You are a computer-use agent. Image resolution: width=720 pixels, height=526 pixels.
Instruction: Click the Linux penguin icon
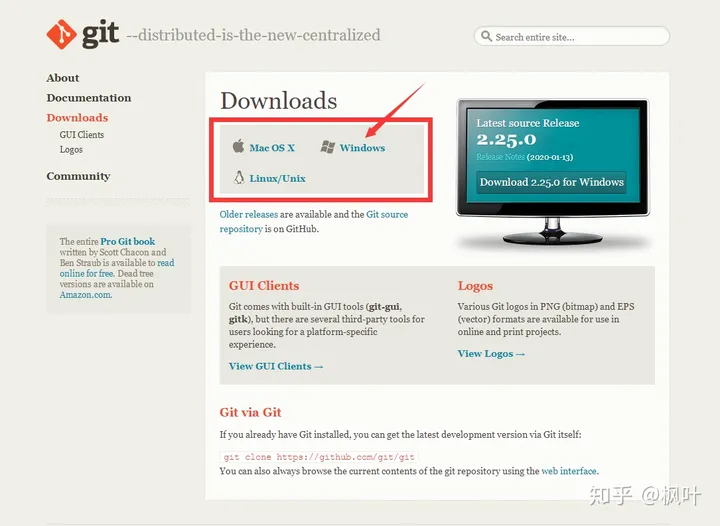tap(239, 178)
